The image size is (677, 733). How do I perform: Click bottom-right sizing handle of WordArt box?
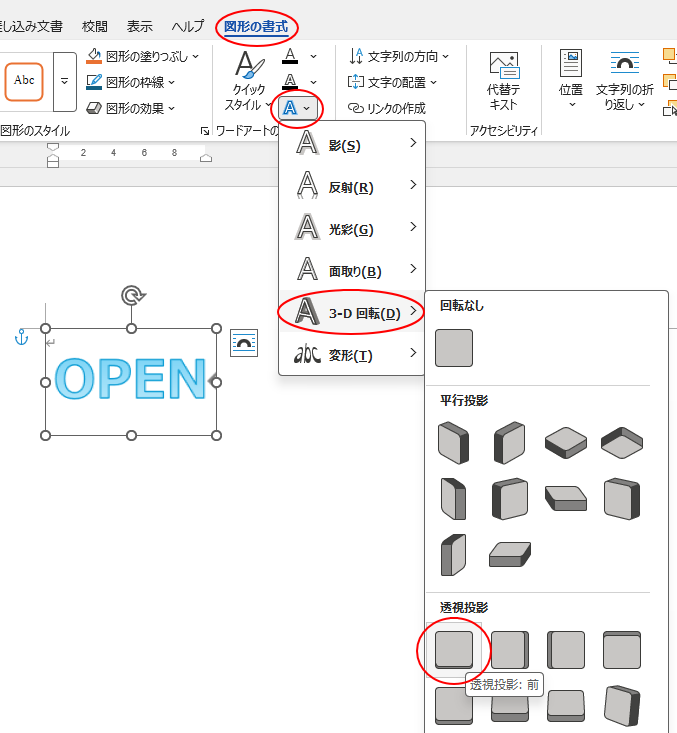(216, 436)
